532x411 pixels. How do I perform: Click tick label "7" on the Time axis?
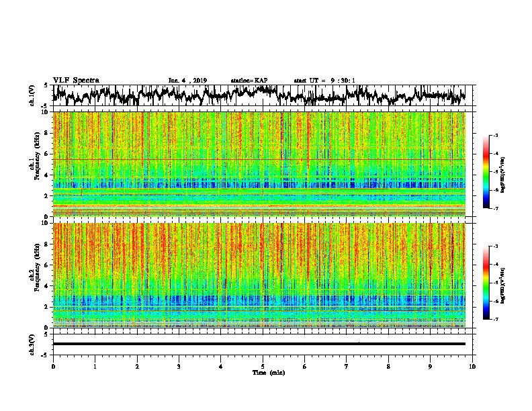pyautogui.click(x=347, y=366)
